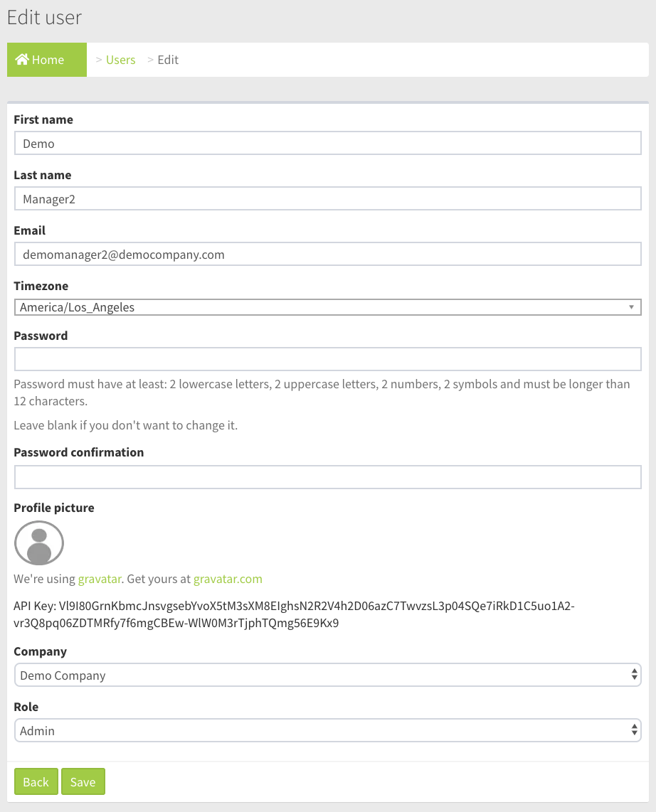Viewport: 656px width, 812px height.
Task: Open the Timezone dropdown
Action: (x=327, y=307)
